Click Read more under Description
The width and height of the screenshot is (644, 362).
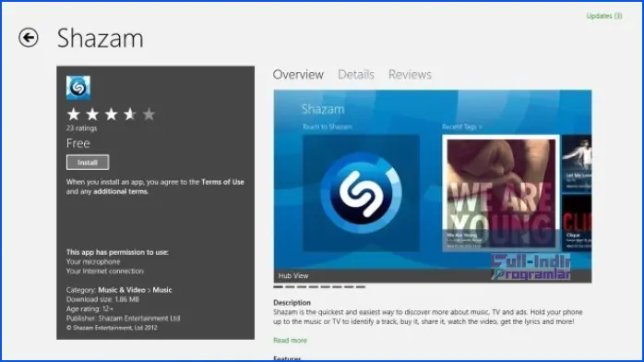click(290, 340)
